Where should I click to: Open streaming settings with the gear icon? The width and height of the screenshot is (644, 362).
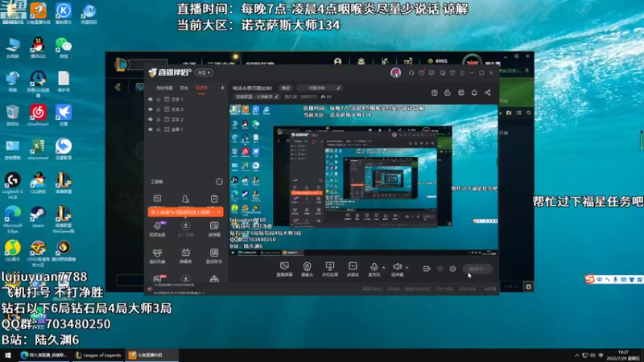[452, 269]
